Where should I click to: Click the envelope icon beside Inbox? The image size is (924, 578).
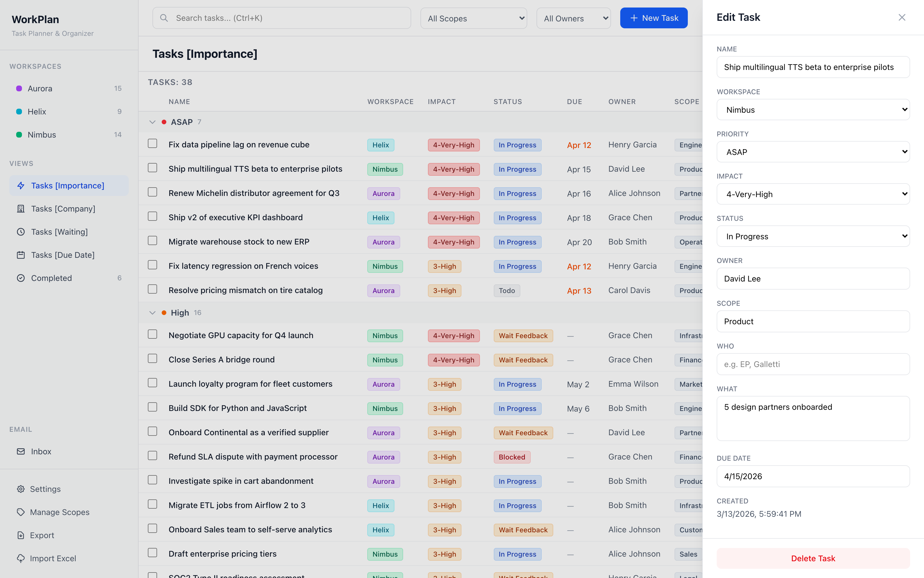(x=21, y=451)
